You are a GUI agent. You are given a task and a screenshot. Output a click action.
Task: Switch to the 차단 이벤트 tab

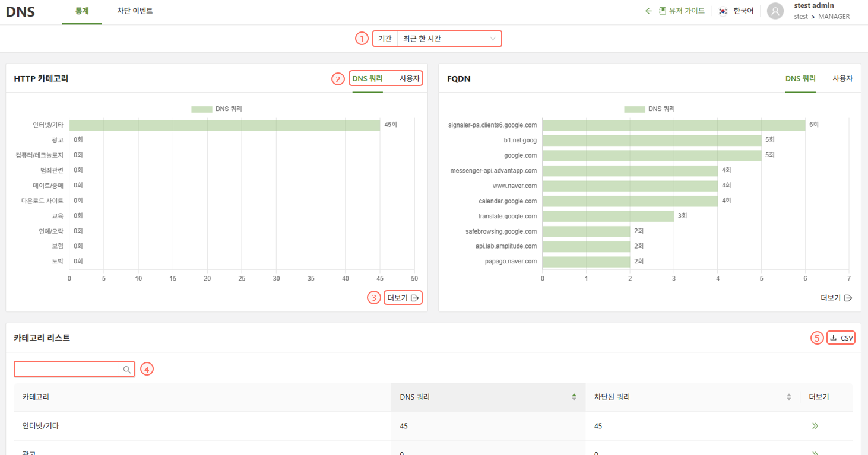[x=135, y=11]
